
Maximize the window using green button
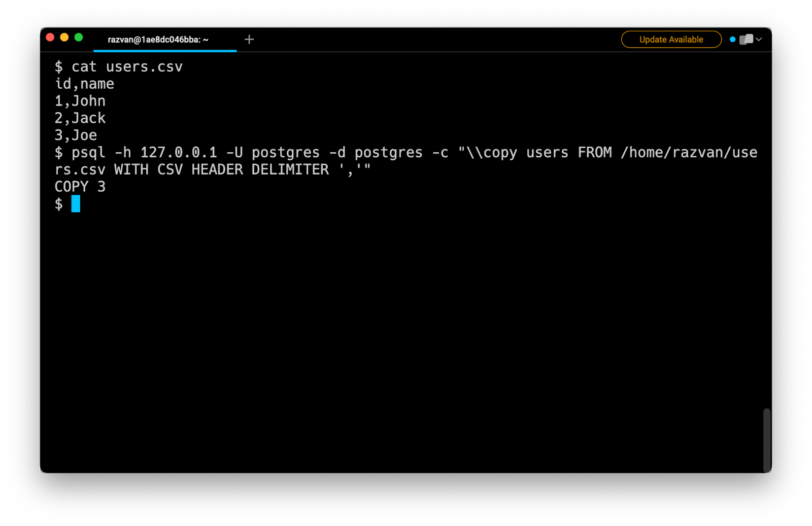[x=79, y=38]
